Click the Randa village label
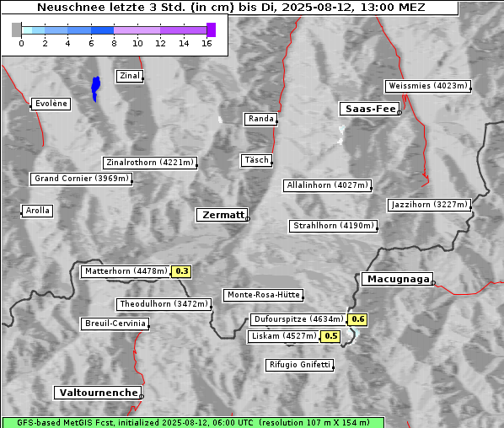 coord(260,119)
